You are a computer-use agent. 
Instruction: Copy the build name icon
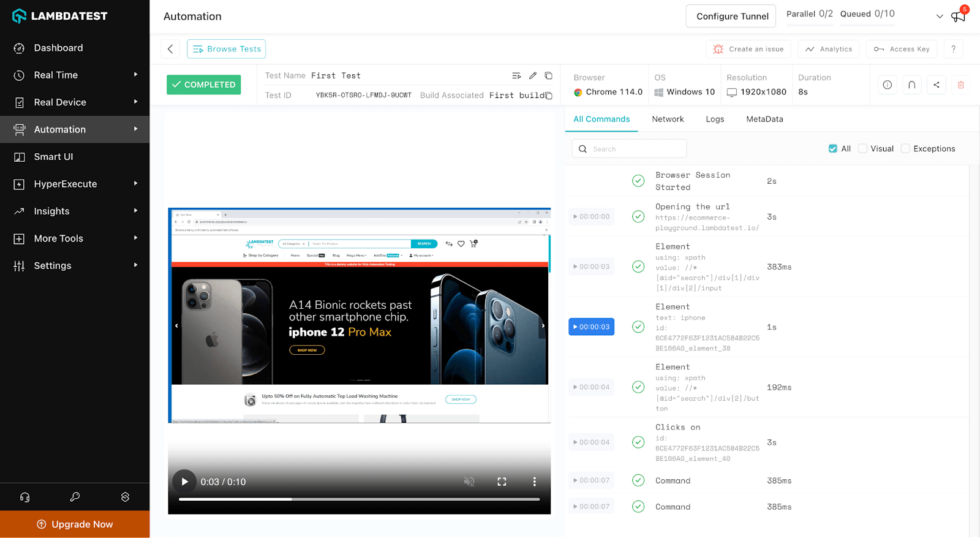tap(549, 96)
